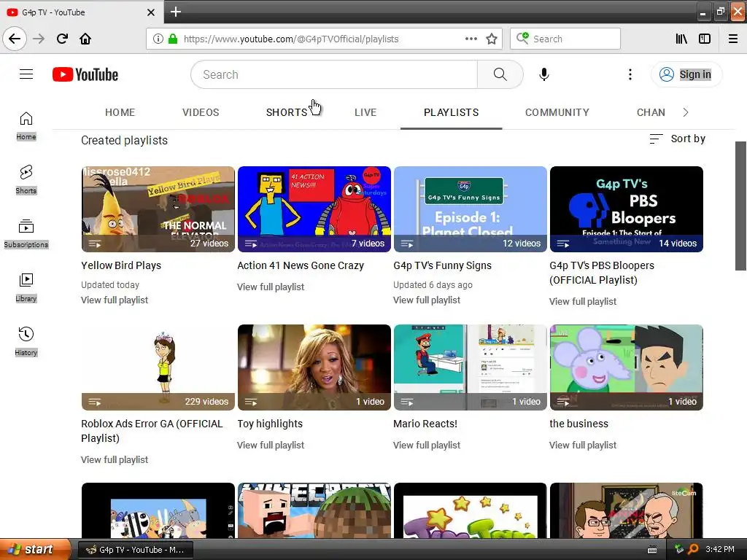This screenshot has height=560, width=747.
Task: View full playlist for Toy highlights
Action: 271,445
